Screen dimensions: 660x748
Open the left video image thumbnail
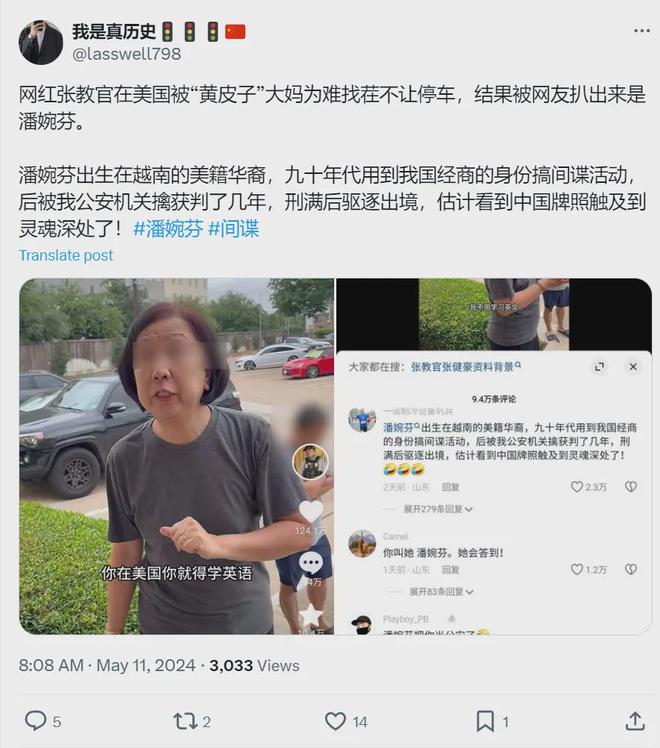point(176,456)
